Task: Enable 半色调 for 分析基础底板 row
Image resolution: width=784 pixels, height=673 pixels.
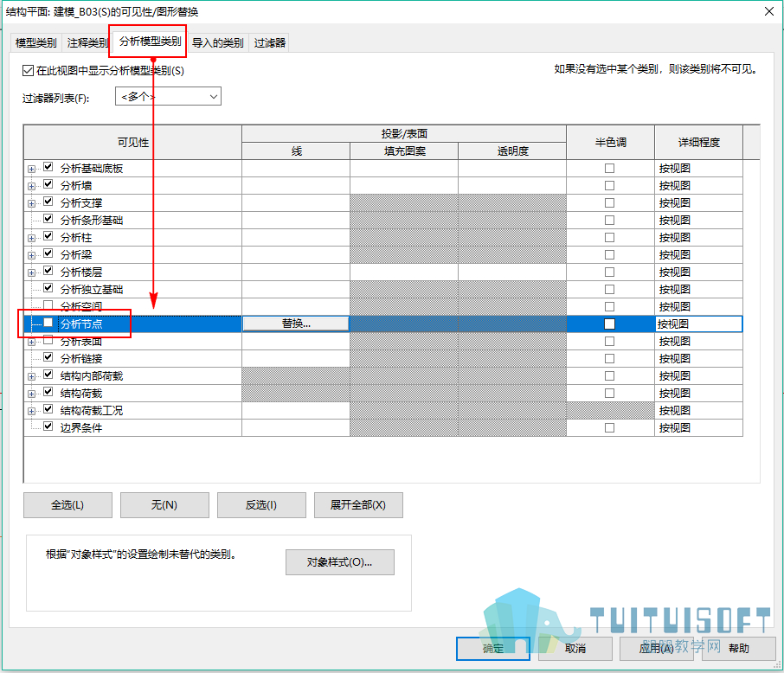Action: tap(609, 169)
